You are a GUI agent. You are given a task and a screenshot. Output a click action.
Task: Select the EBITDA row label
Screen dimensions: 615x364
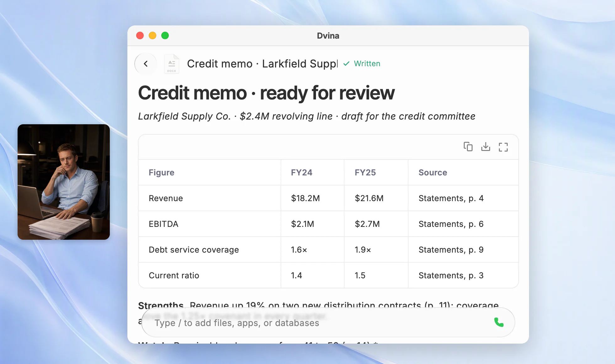click(x=163, y=224)
